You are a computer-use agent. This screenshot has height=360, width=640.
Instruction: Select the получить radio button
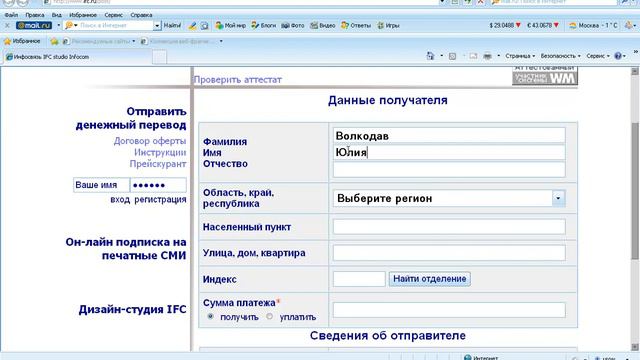211,316
